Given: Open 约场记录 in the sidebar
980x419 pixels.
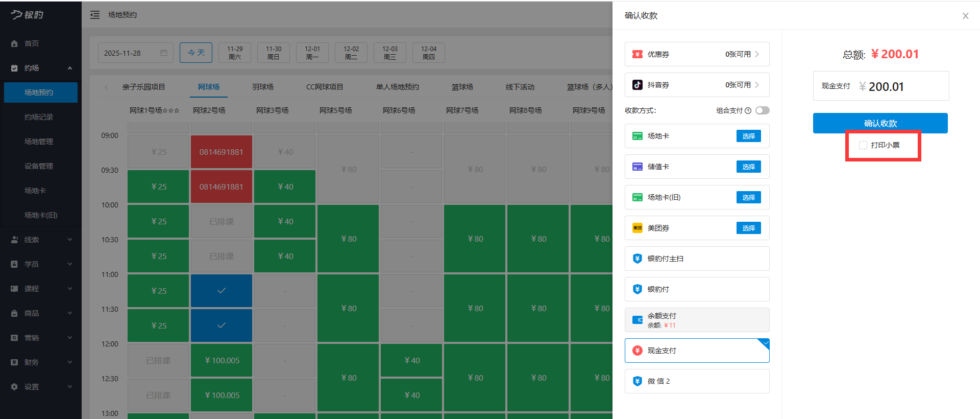Looking at the screenshot, I should [39, 117].
